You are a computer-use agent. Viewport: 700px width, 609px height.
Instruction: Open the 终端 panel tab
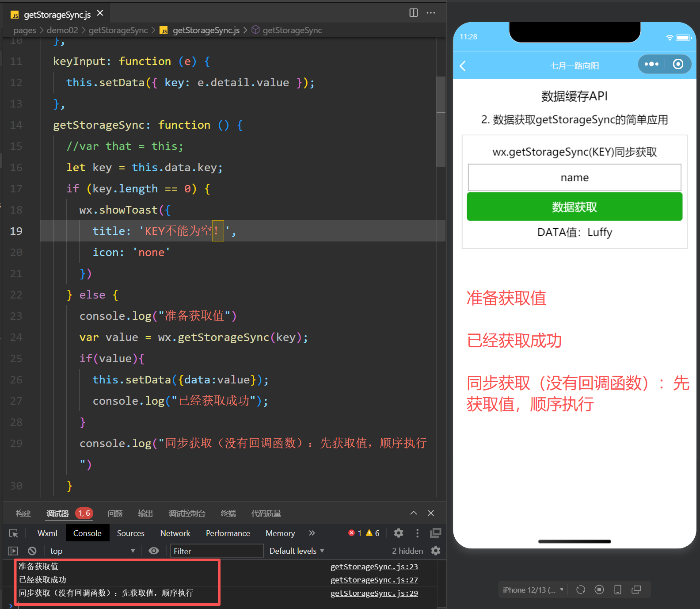coord(228,513)
